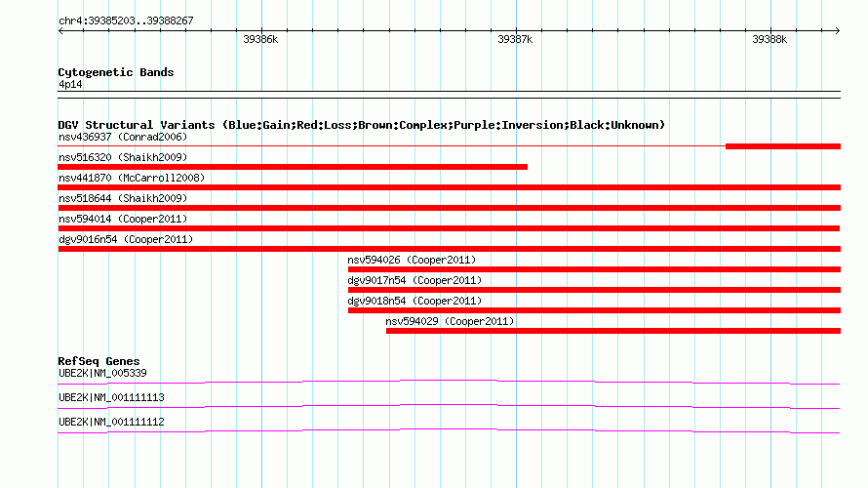Open gene UBE2K|NM_001111112 label
868x488 pixels.
(111, 422)
